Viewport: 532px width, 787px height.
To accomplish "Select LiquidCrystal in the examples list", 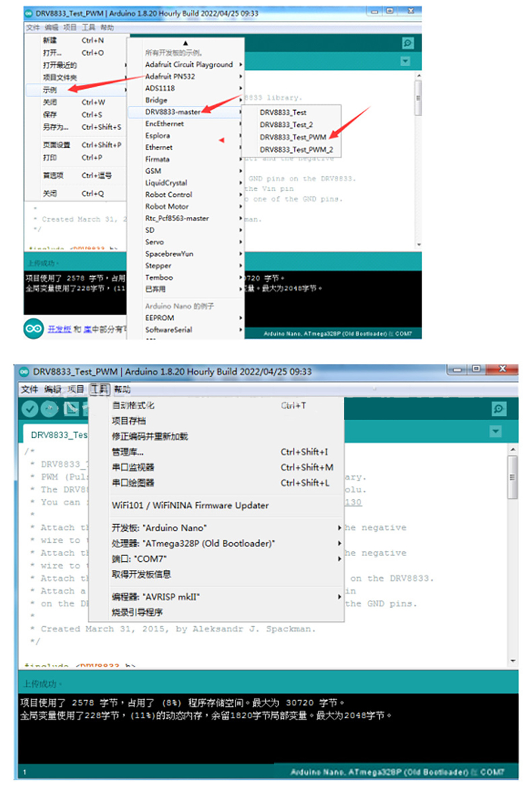I will 186,183.
